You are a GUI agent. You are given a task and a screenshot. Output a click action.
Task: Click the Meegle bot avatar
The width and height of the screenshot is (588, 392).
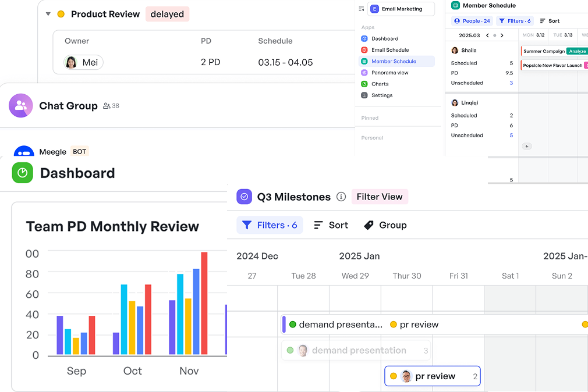click(24, 152)
